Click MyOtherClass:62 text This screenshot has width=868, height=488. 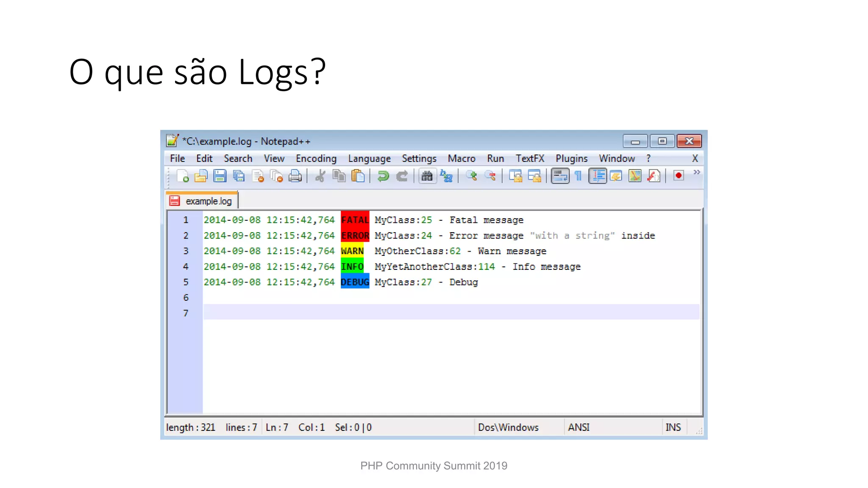pyautogui.click(x=417, y=251)
